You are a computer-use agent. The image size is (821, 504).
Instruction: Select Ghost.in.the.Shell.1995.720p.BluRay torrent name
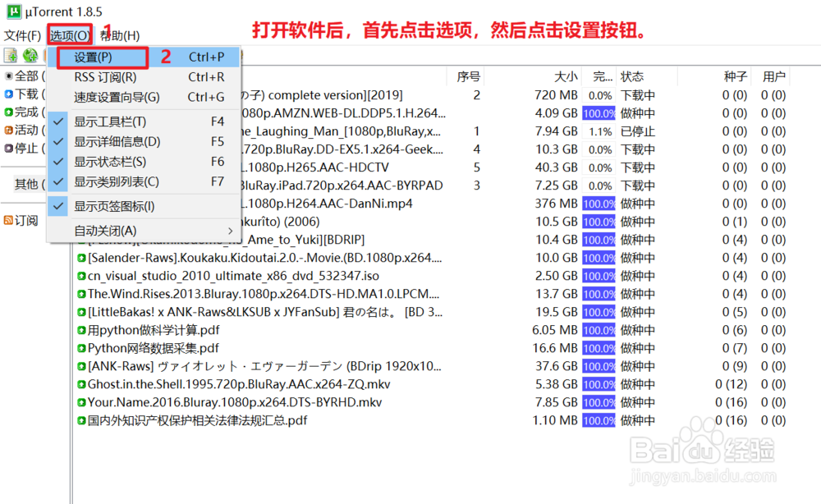click(239, 385)
